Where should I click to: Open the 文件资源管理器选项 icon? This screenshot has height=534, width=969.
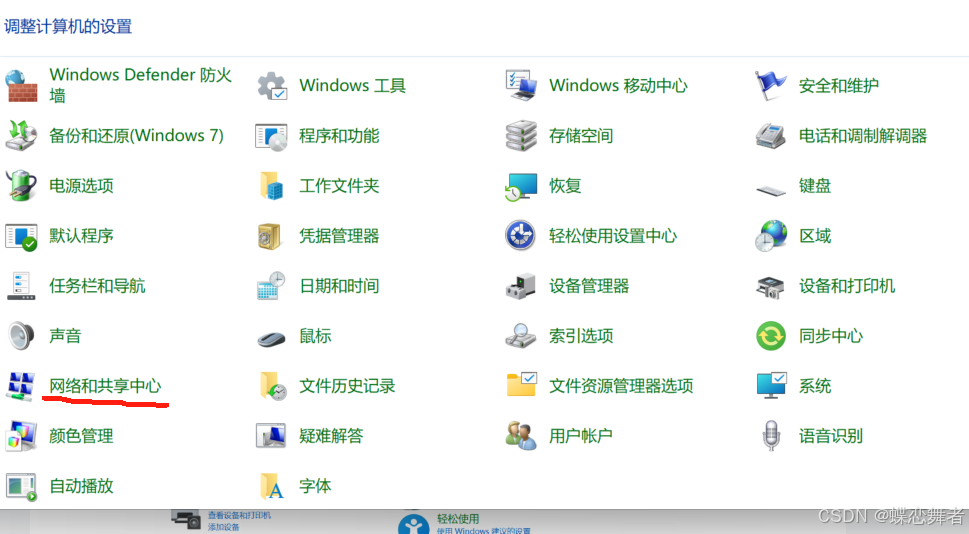point(522,384)
